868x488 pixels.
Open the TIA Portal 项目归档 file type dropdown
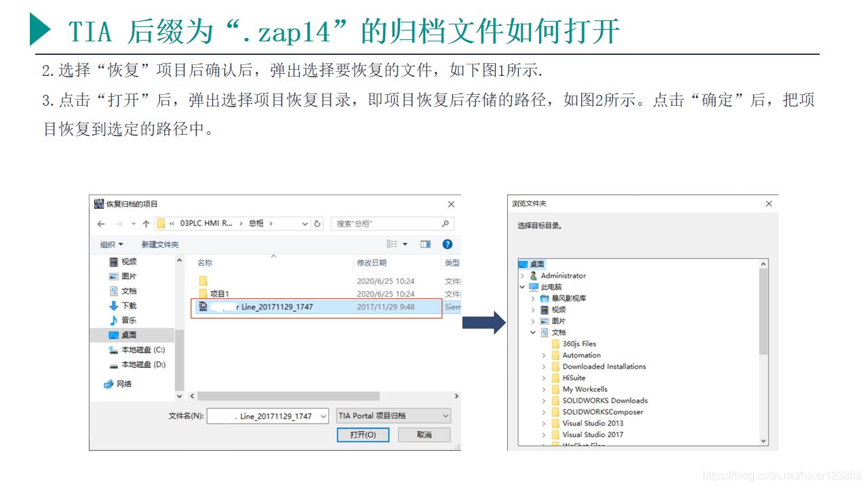393,415
